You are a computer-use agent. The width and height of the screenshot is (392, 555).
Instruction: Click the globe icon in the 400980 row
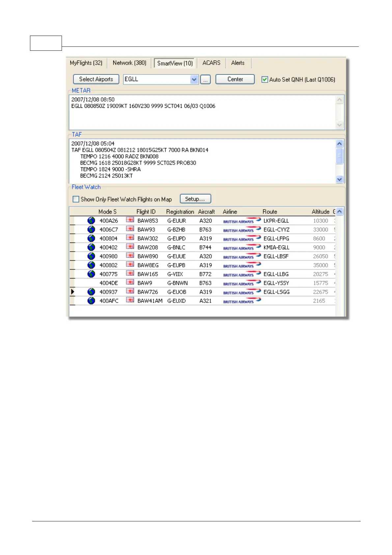(91, 256)
